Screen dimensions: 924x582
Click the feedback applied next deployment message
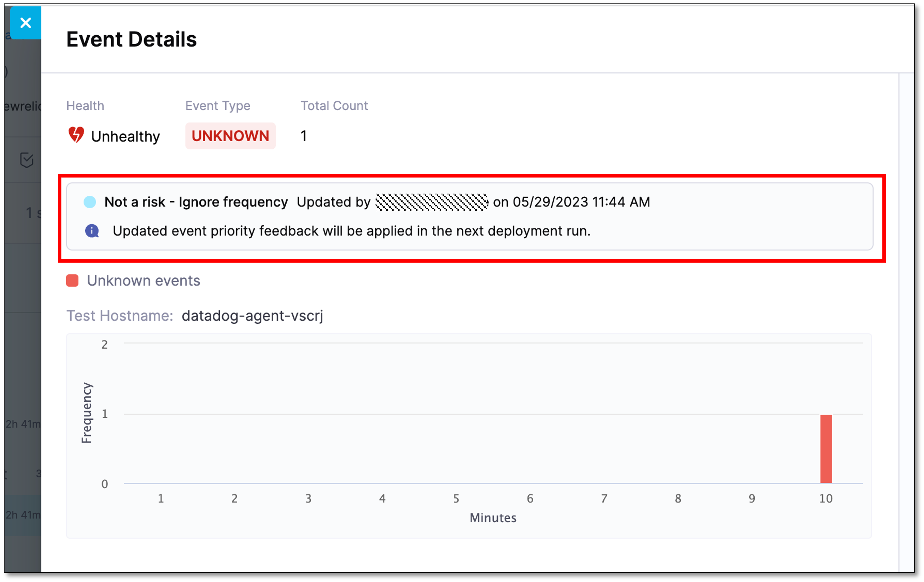351,231
